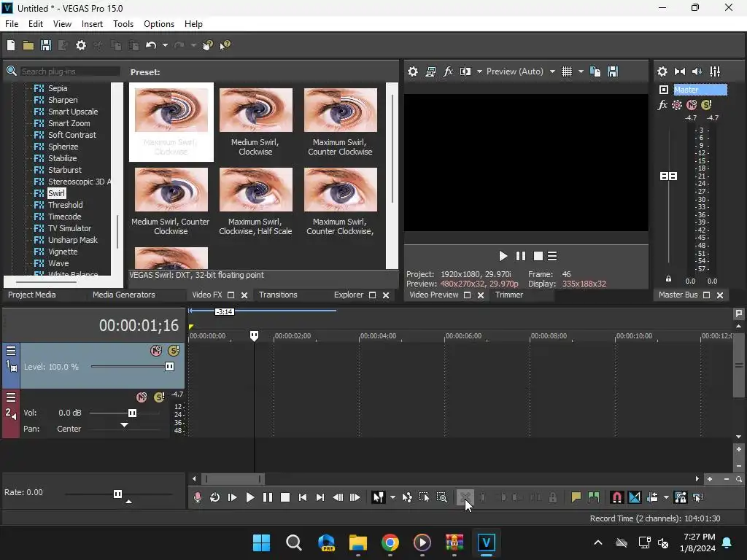Select the Normal Edit Tool icon
747x560 pixels.
click(379, 497)
